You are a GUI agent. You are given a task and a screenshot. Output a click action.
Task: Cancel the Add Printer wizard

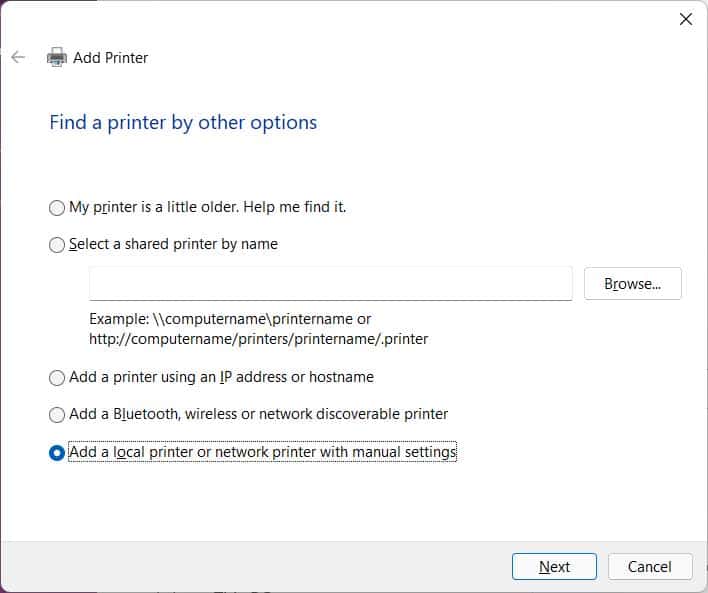pyautogui.click(x=649, y=566)
